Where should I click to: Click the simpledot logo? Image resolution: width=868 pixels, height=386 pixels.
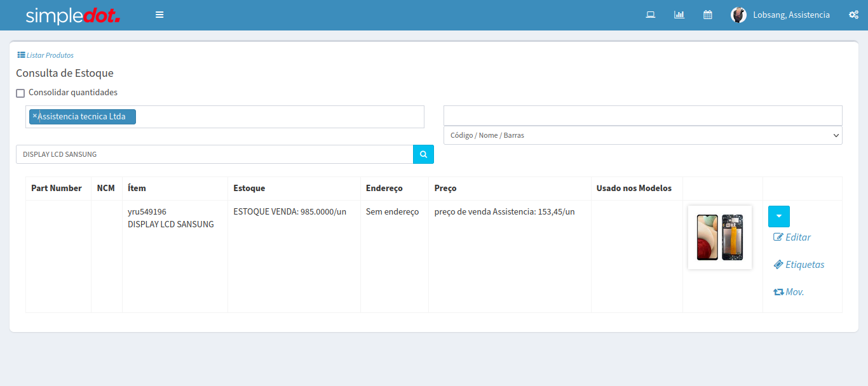[72, 15]
